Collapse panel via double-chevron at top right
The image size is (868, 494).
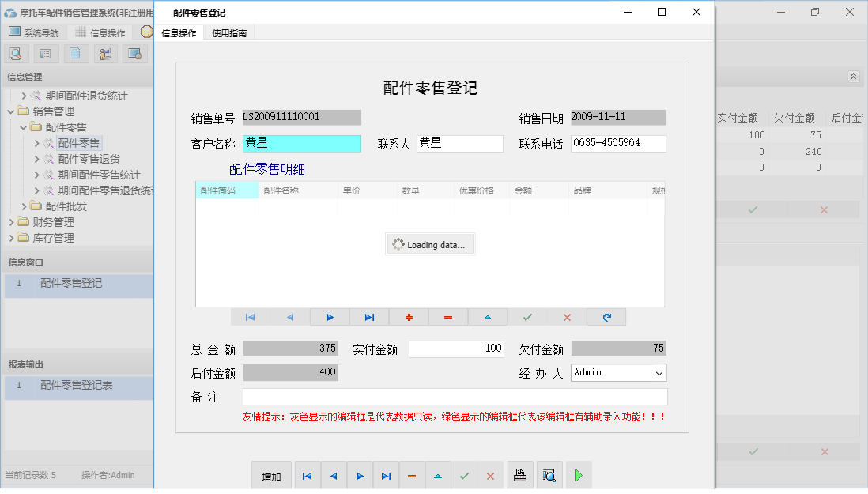(x=853, y=77)
